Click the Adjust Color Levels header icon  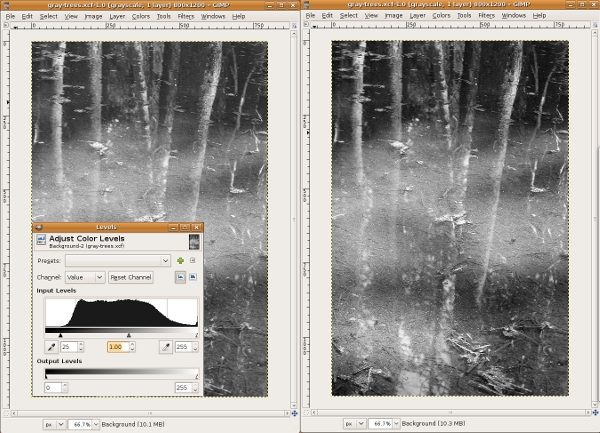tap(41, 241)
